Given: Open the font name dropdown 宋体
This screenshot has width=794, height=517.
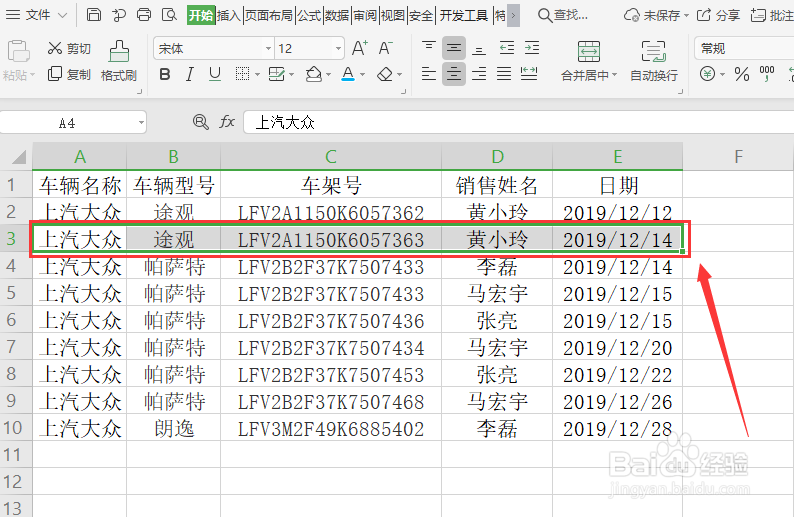Looking at the screenshot, I should [x=268, y=49].
